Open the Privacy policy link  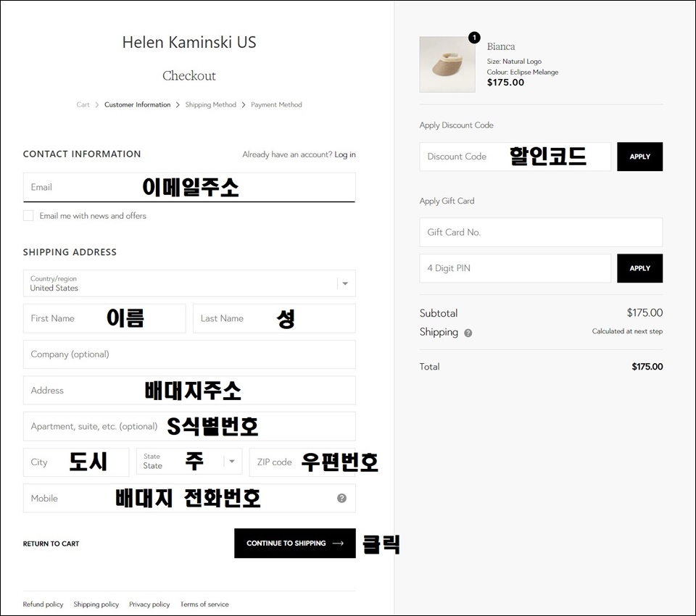(149, 604)
